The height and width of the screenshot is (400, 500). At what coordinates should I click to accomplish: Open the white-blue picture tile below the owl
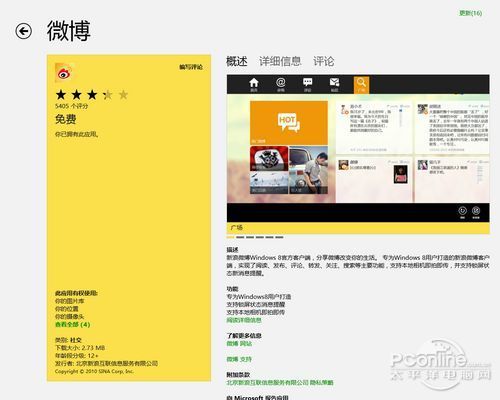269,183
